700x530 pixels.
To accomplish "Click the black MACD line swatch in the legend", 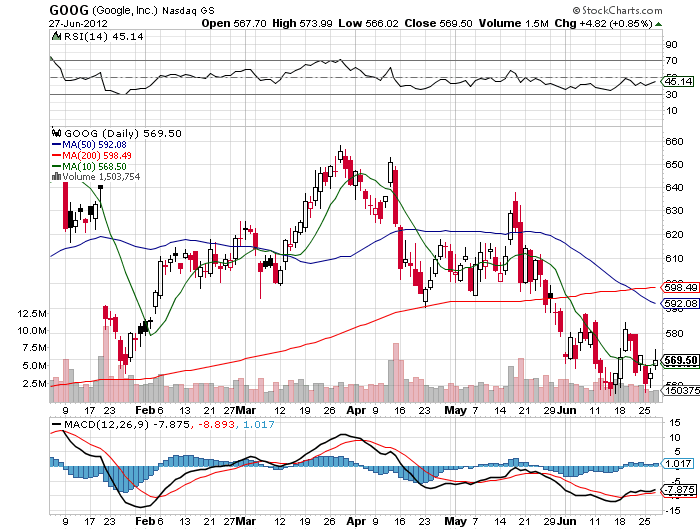I will tap(57, 424).
